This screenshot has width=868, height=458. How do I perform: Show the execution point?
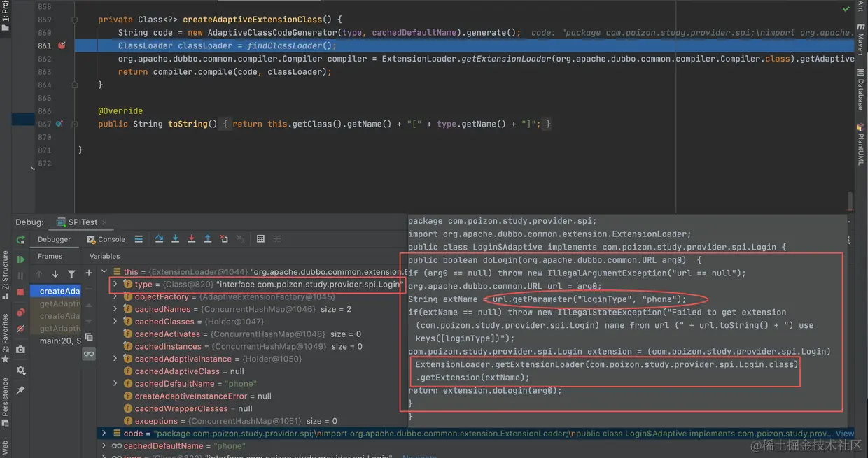139,239
